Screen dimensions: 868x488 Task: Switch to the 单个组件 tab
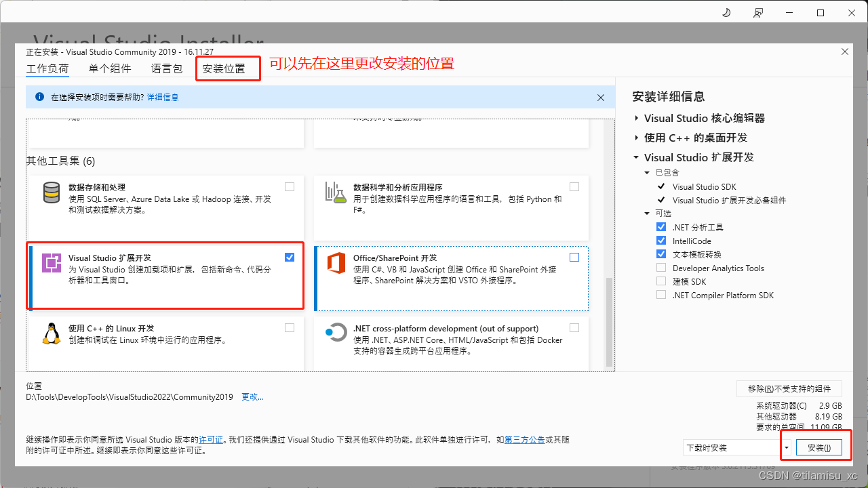[110, 68]
